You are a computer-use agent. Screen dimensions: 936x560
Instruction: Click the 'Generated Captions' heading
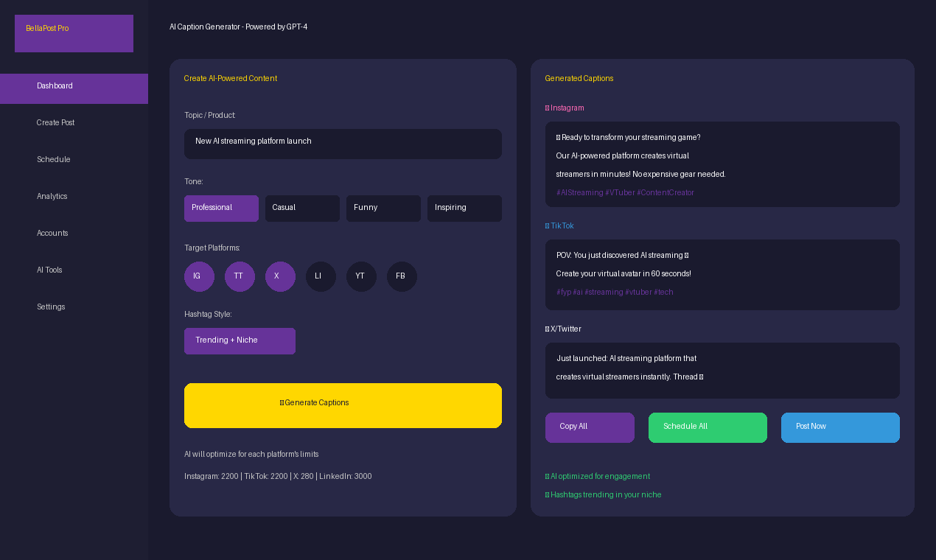click(579, 78)
